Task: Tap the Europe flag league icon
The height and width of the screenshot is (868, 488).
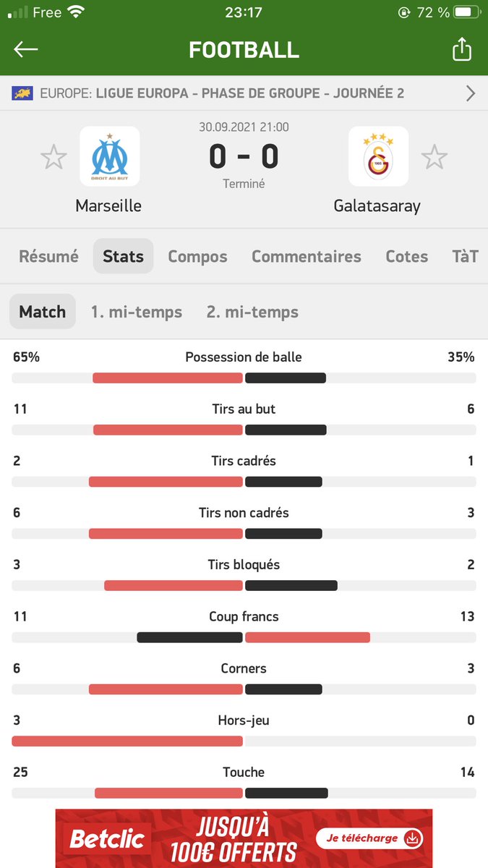Action: (x=22, y=93)
